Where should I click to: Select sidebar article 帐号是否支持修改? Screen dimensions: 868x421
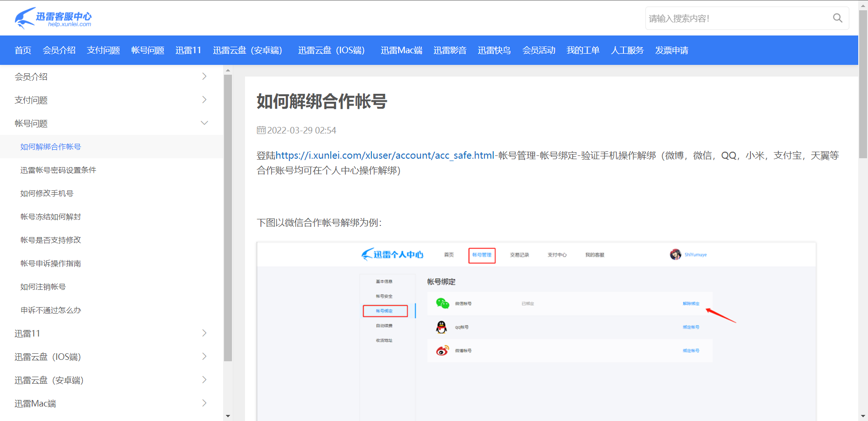pyautogui.click(x=50, y=240)
